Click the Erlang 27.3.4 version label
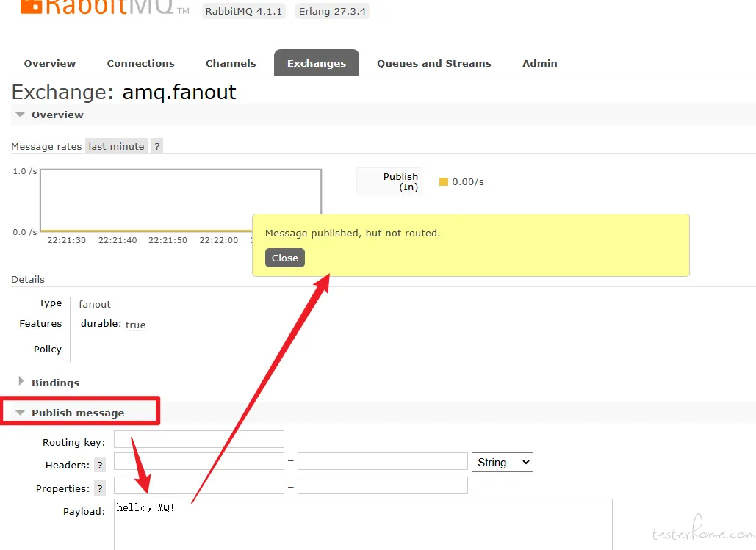 (x=332, y=11)
